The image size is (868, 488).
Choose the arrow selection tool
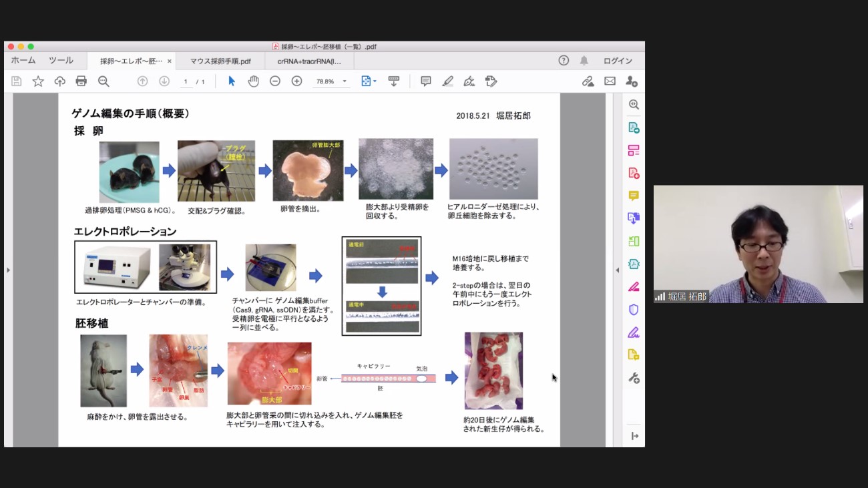point(232,81)
